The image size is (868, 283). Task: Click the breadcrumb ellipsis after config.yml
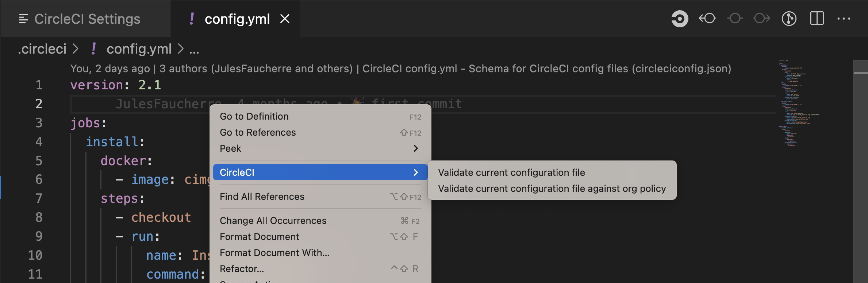(x=194, y=51)
